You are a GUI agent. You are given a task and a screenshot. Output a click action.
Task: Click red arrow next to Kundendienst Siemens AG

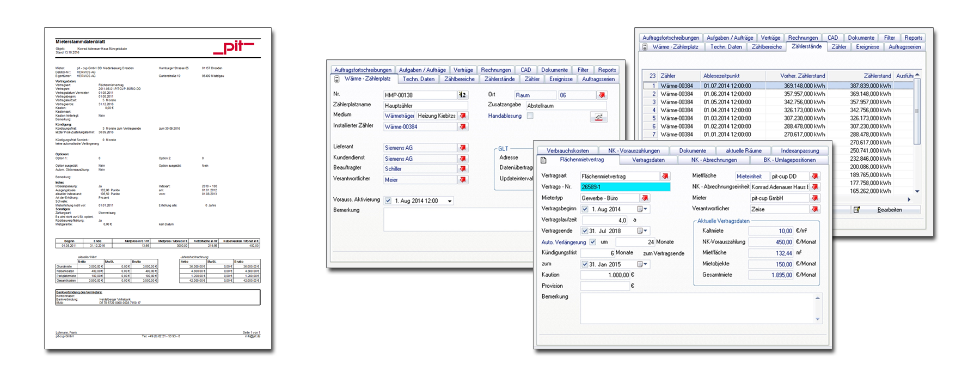pos(463,159)
